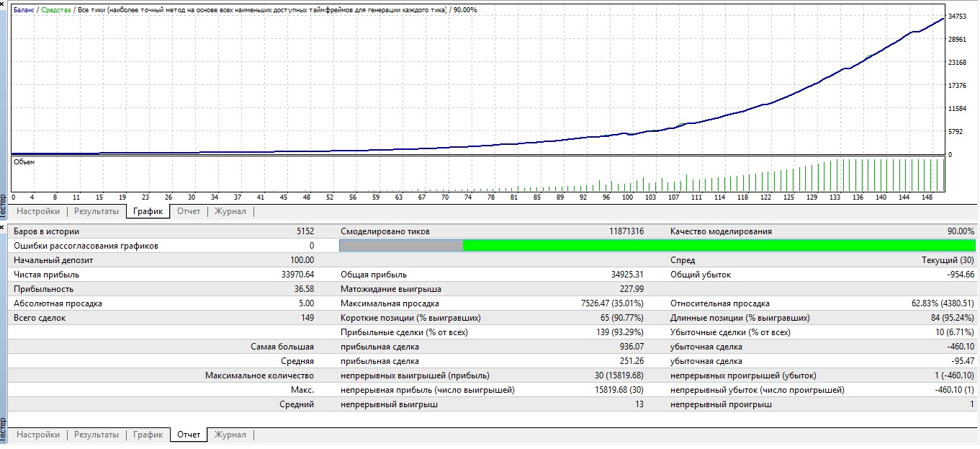Open Настройки tab under the balance graph
Image resolution: width=980 pixels, height=449 pixels.
pyautogui.click(x=38, y=211)
